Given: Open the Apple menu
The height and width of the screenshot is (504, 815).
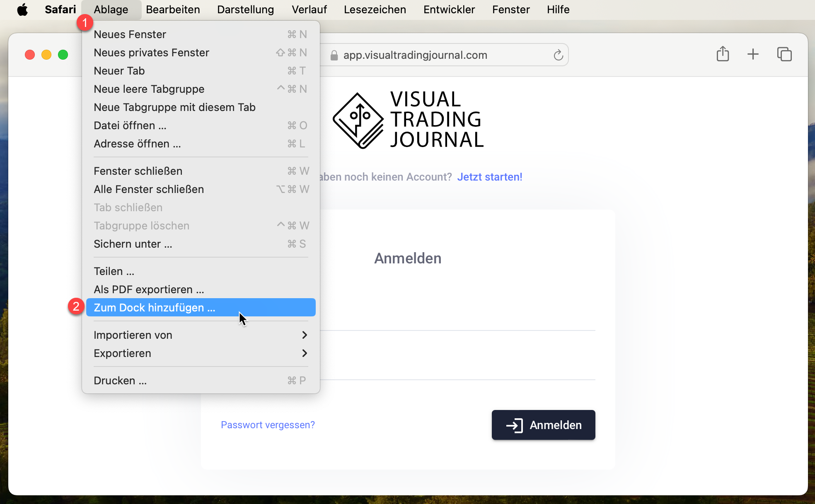Looking at the screenshot, I should pos(22,10).
